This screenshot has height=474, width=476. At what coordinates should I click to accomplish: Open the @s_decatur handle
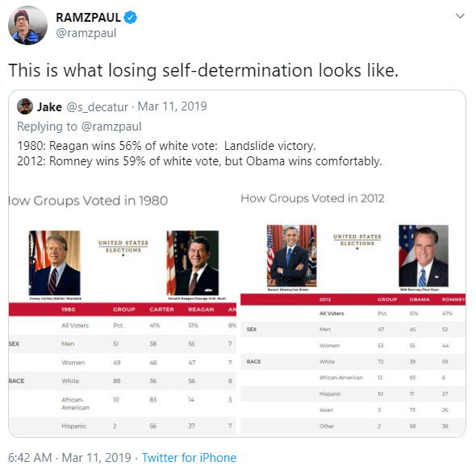97,107
